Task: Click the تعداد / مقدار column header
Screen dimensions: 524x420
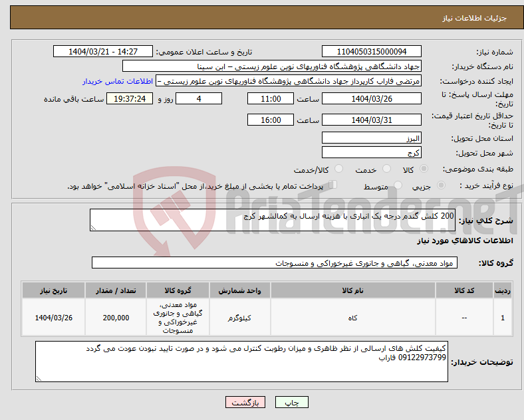Action: tap(116, 290)
